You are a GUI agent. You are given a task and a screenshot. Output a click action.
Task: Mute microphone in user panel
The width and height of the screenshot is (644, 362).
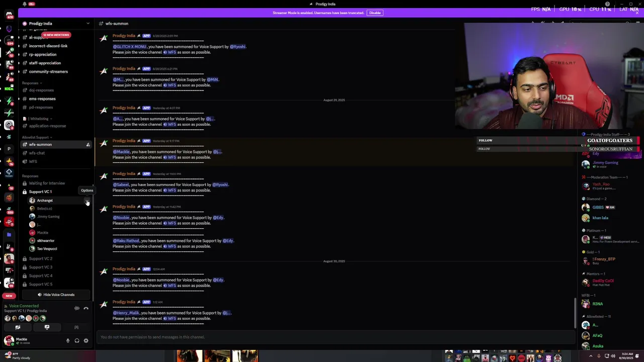point(68,341)
